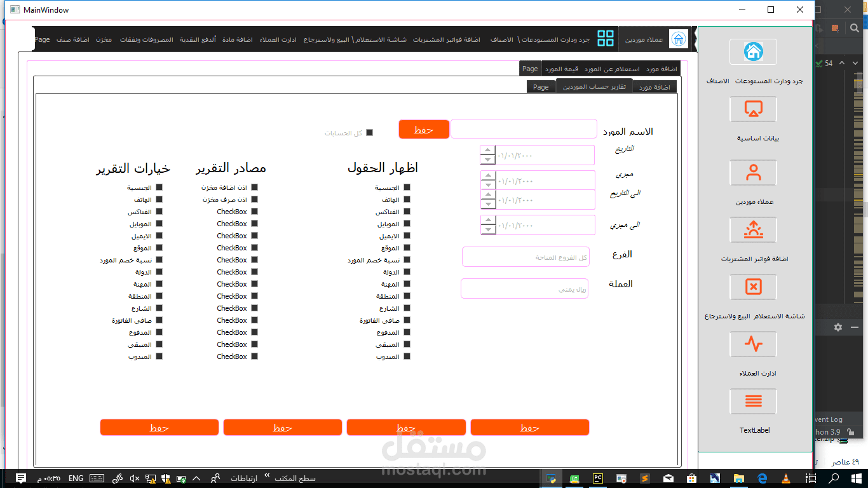Screen dimensions: 868x488
Task: Click the TextLabel lines icon in sidebar
Action: pyautogui.click(x=753, y=401)
